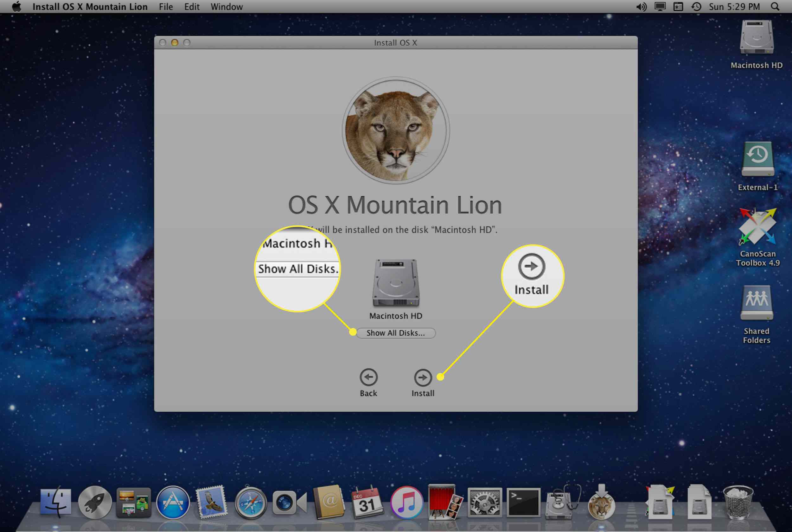Minimize the Install OS X window
Image resolution: width=792 pixels, height=532 pixels.
tap(175, 42)
